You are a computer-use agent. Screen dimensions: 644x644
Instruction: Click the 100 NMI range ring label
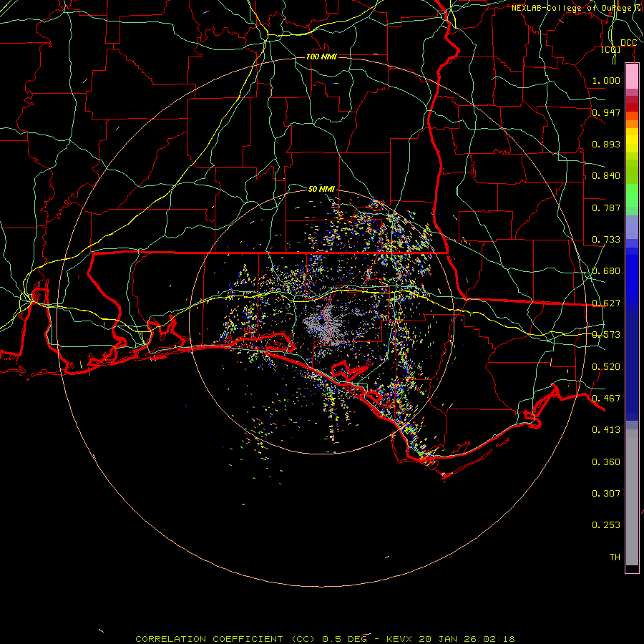click(321, 57)
